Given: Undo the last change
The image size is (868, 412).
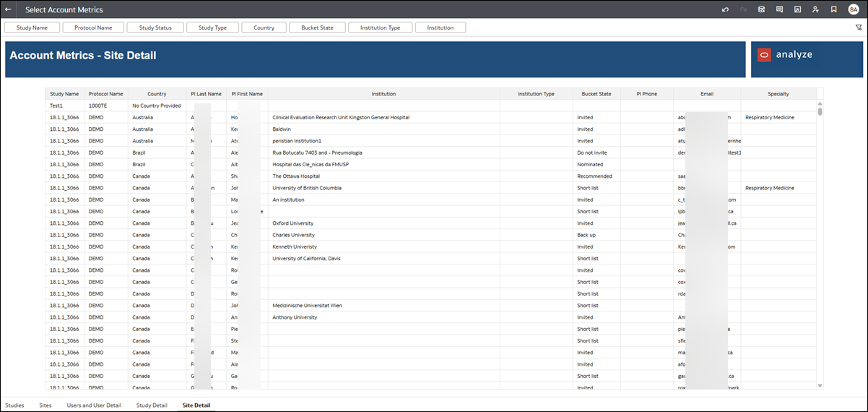Looking at the screenshot, I should tap(725, 9).
